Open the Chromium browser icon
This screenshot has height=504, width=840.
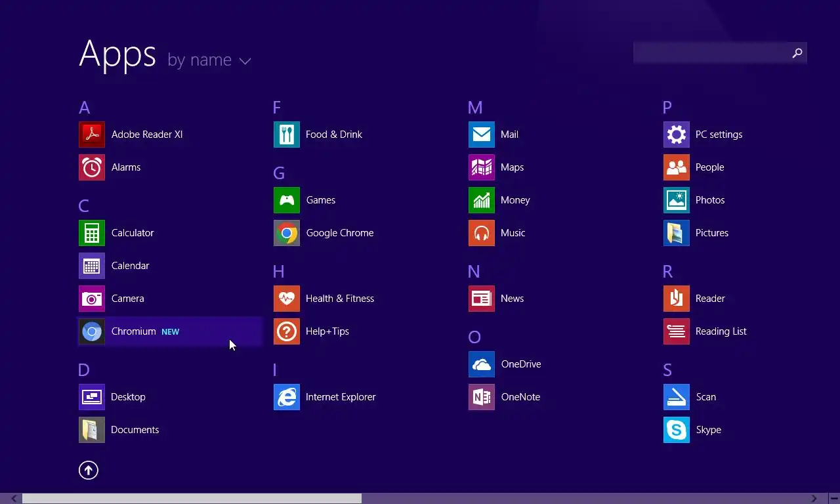pyautogui.click(x=92, y=331)
